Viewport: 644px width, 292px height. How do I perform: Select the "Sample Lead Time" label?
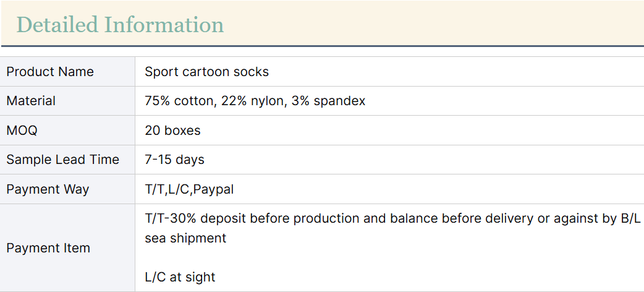62,160
